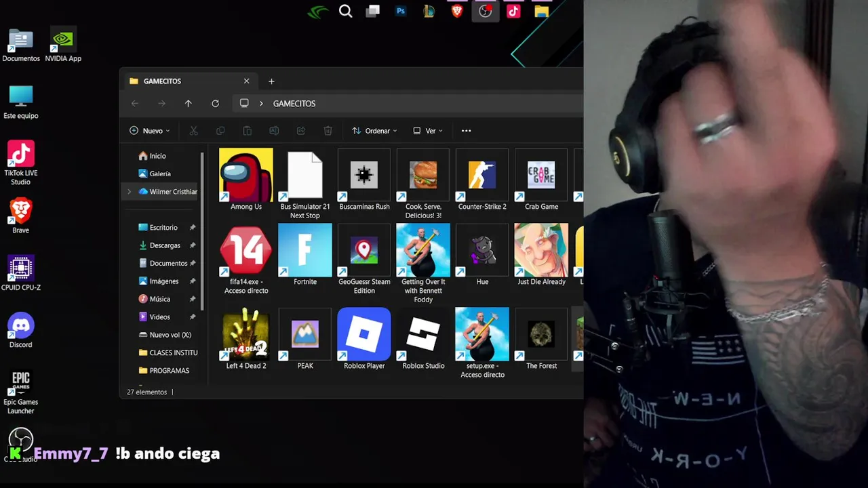
Task: Refresh the GAMECITOS folder
Action: click(x=215, y=104)
